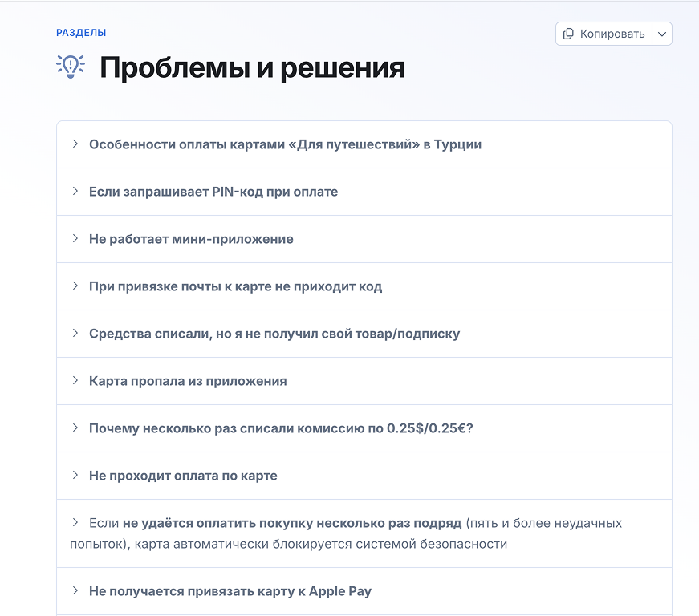Click the lightbulb icon beside the page title

pyautogui.click(x=71, y=67)
